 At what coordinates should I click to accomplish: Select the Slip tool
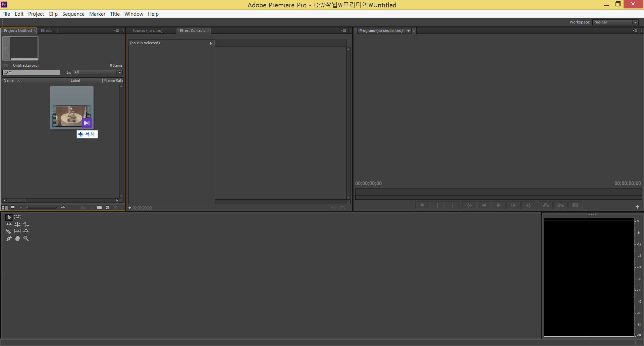[x=17, y=231]
